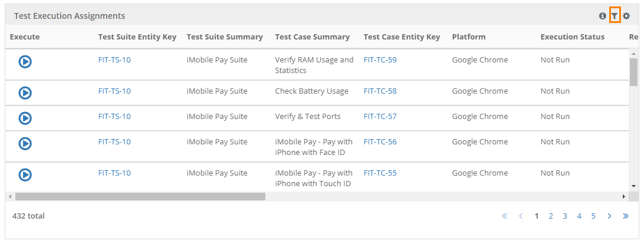Open FIT-TS-10 suite link in first row
Viewport: 644px width, 241px height.
[114, 60]
